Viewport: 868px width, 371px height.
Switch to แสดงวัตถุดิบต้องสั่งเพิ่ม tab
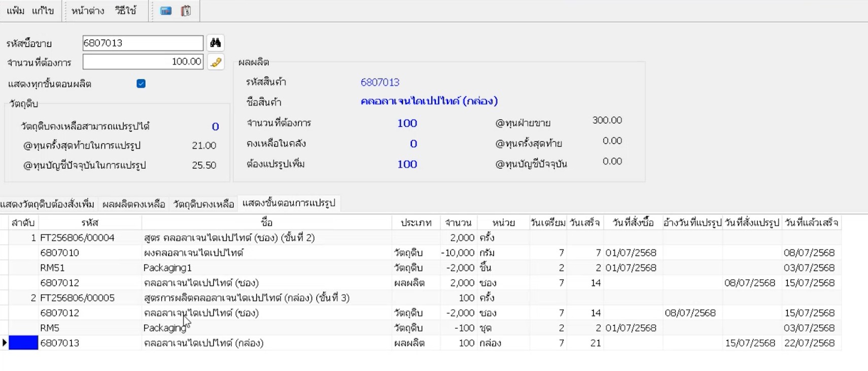coord(48,204)
